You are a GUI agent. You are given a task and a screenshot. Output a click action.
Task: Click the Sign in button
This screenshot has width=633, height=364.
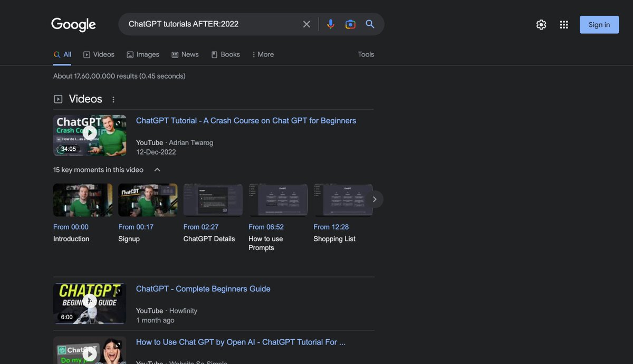coord(599,25)
